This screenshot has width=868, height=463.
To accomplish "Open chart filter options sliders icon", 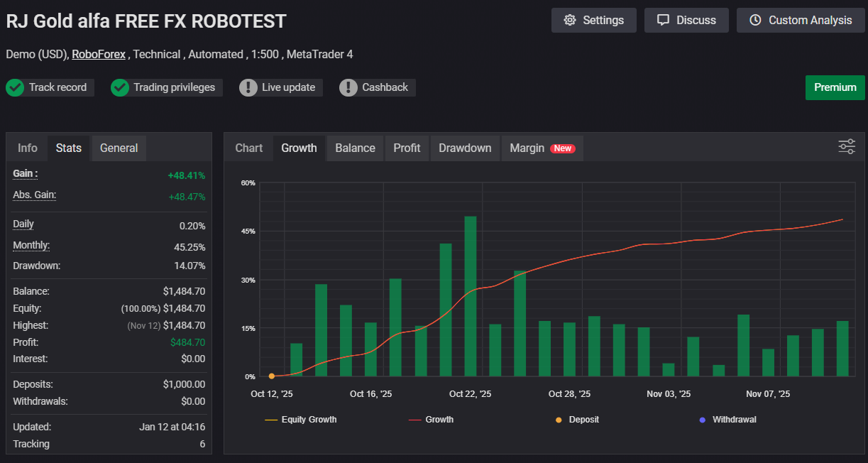I will (x=847, y=147).
